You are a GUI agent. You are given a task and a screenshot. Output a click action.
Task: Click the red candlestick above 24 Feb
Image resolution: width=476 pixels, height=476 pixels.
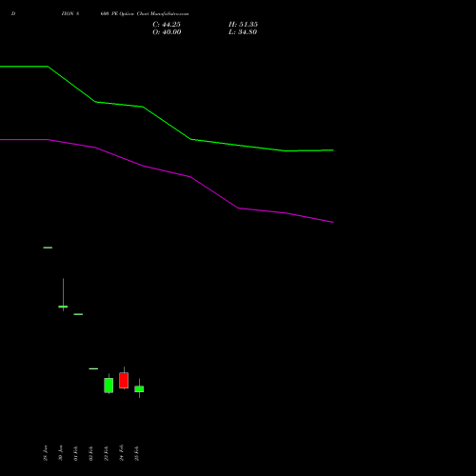124,380
